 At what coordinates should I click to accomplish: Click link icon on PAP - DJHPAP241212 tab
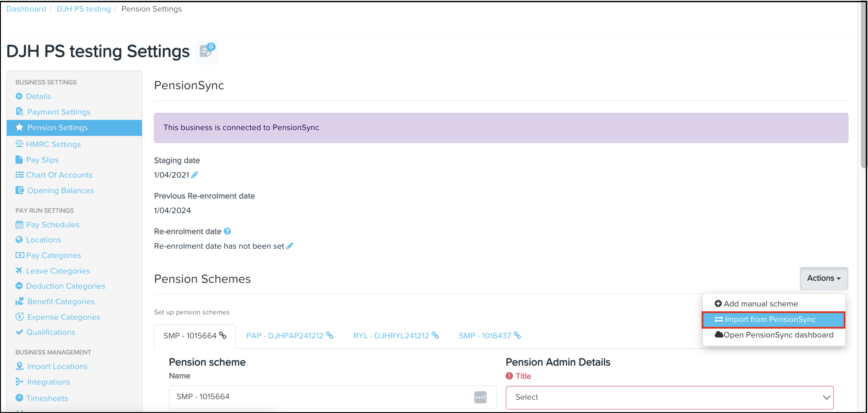(x=330, y=335)
